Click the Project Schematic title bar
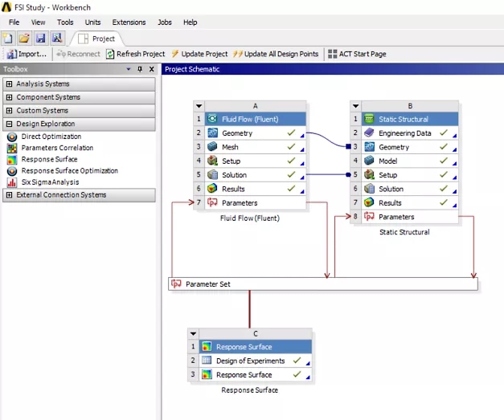The height and width of the screenshot is (420, 504). pos(333,69)
